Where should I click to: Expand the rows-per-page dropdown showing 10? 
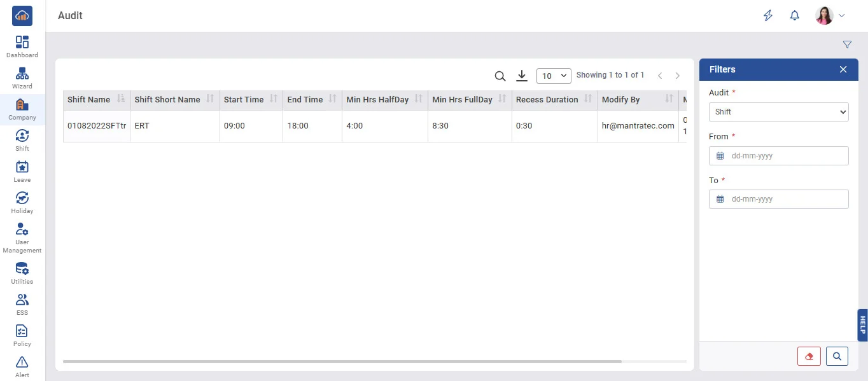(x=554, y=76)
